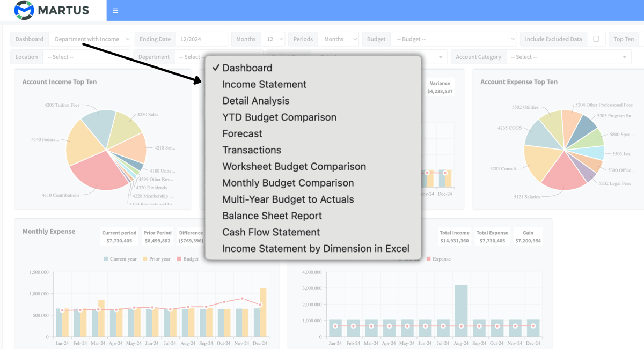Screen dimensions: 644x349
Task: Open the Location select dropdown
Action: coord(86,57)
